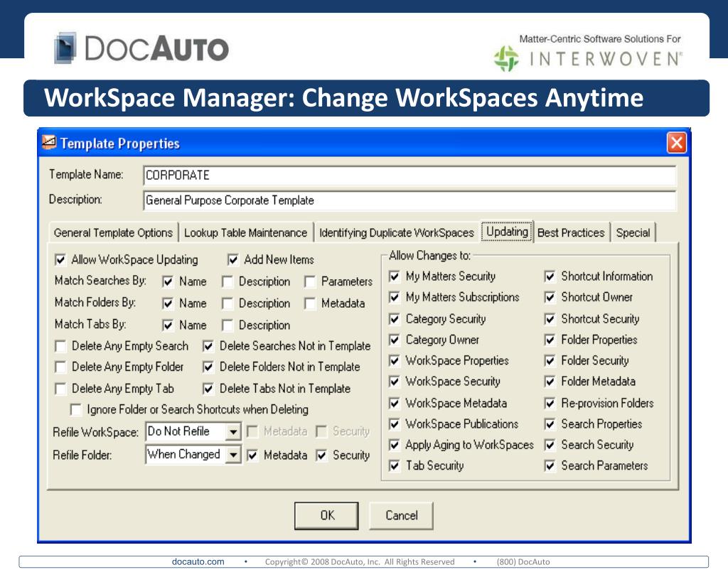Toggle Match Tabs By Name checkbox

168,325
